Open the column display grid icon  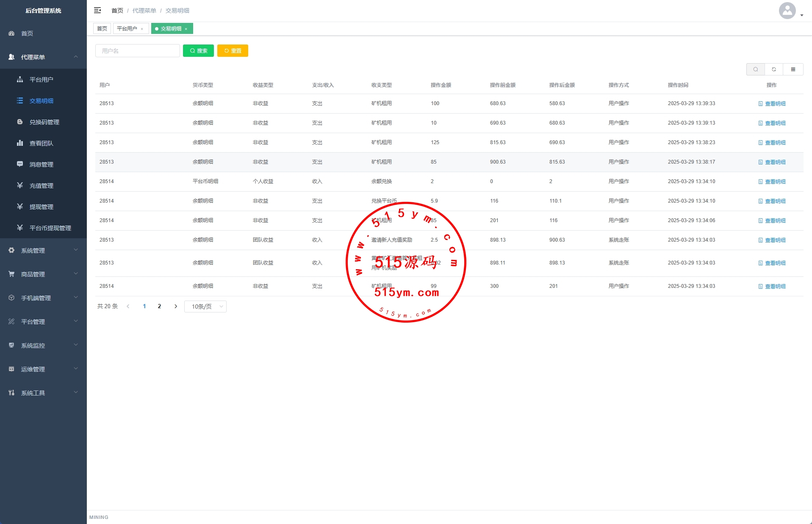793,70
